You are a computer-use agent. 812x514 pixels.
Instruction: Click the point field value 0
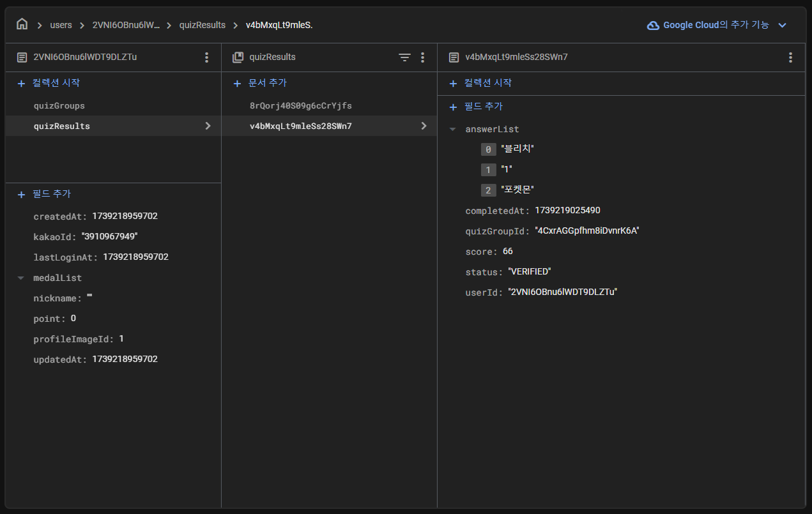(73, 318)
